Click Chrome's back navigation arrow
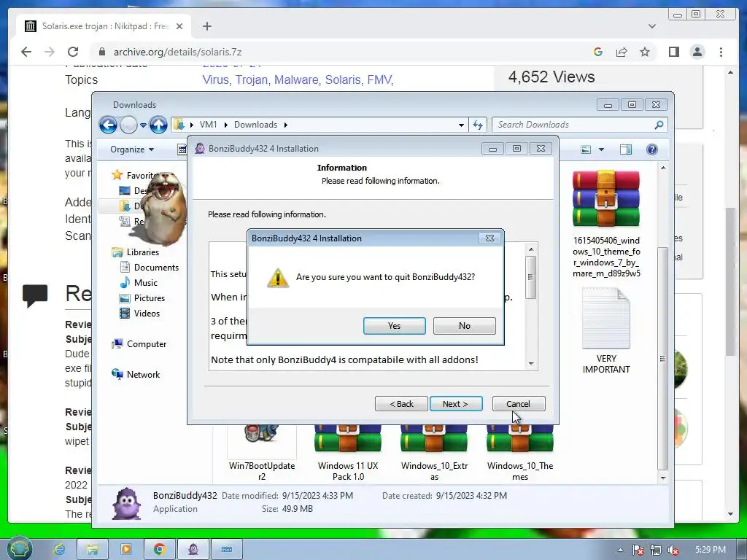This screenshot has height=560, width=747. pyautogui.click(x=26, y=52)
